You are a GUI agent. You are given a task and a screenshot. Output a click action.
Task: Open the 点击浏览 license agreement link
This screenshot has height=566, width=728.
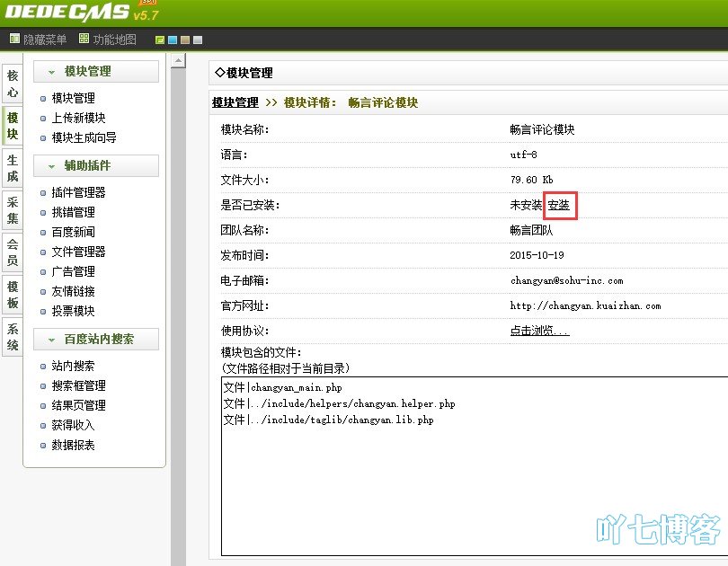[539, 332]
